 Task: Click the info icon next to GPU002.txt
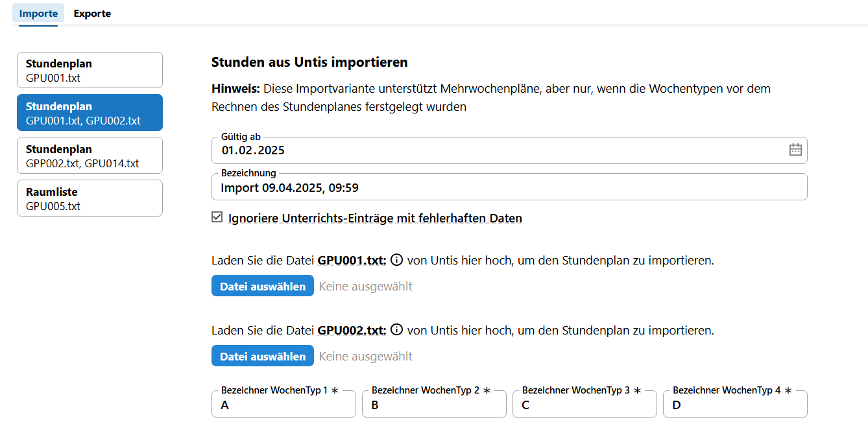click(x=397, y=330)
